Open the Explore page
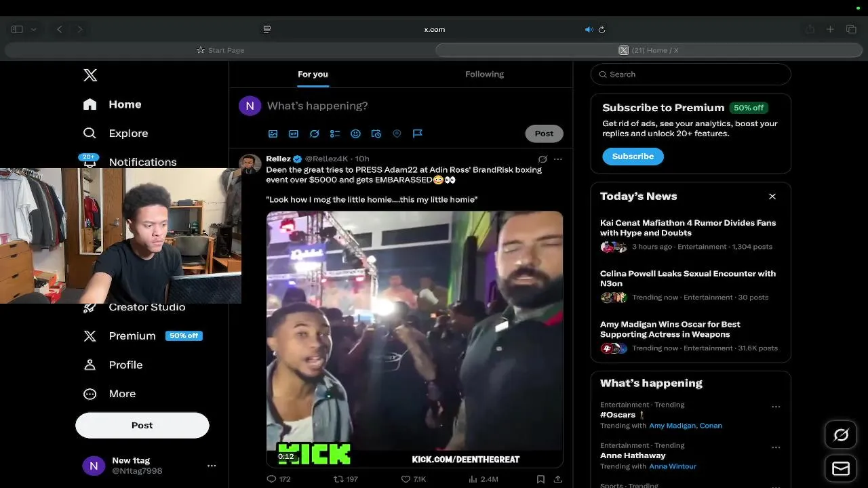 point(115,134)
